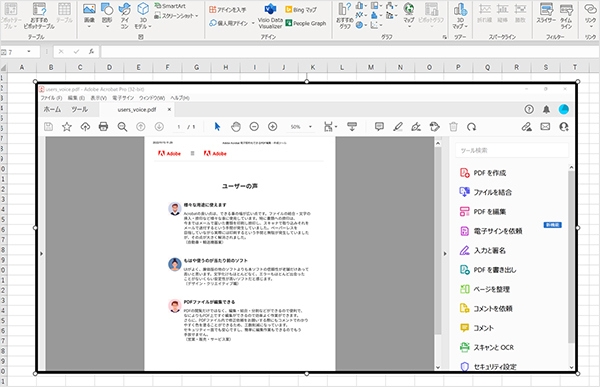Launch Visio Data Visualizer add-in
This screenshot has width=600, height=387.
pos(270,16)
